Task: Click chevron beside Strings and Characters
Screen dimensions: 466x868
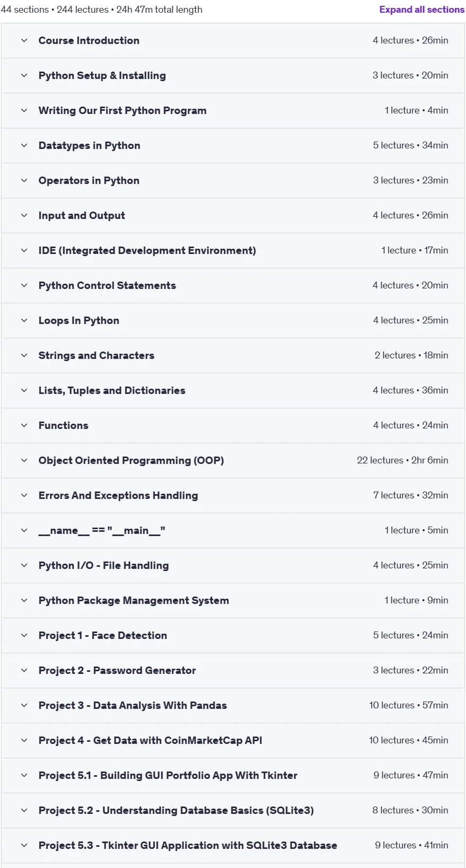Action: [x=24, y=355]
